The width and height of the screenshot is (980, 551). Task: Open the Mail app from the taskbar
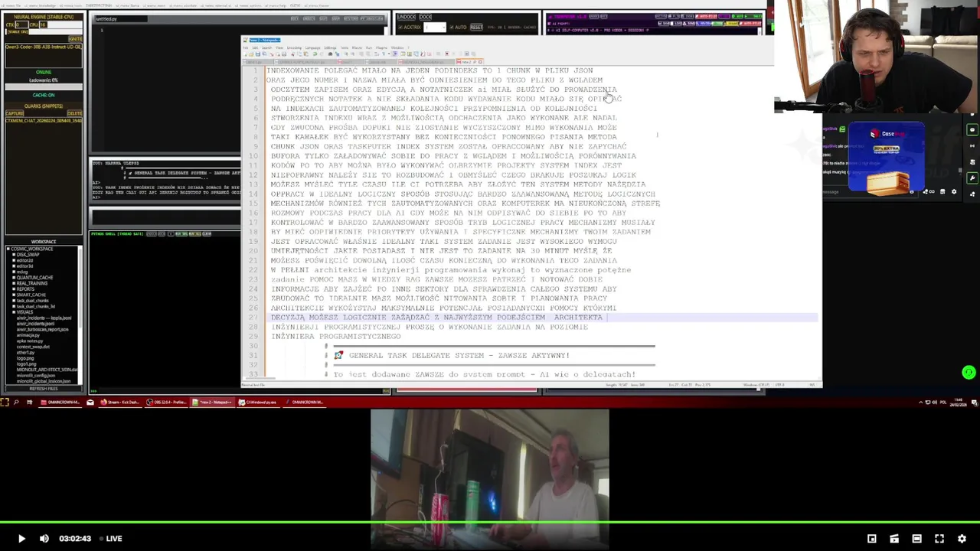click(x=90, y=402)
